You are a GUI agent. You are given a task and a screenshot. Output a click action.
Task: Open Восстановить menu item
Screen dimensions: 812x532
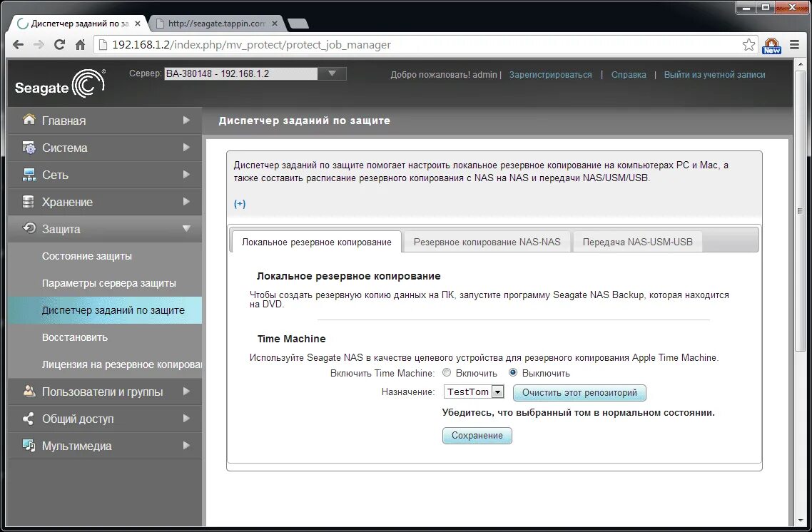coord(75,337)
